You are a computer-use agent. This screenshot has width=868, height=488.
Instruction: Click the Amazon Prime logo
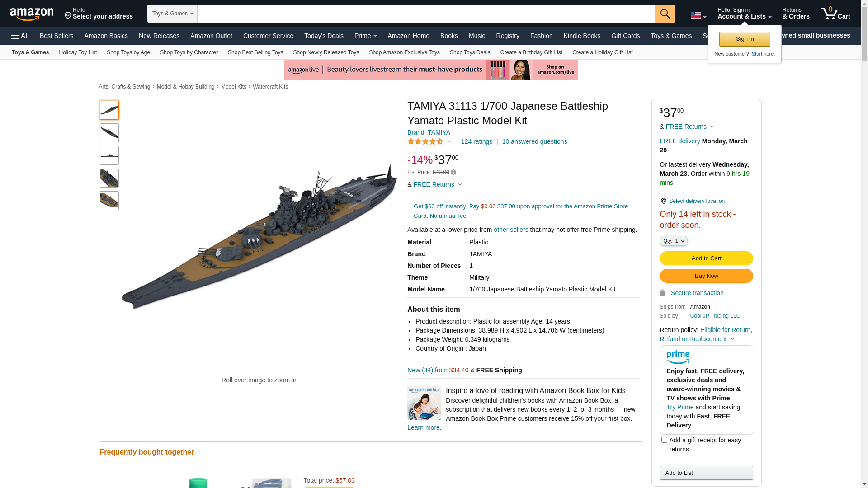[x=678, y=357]
